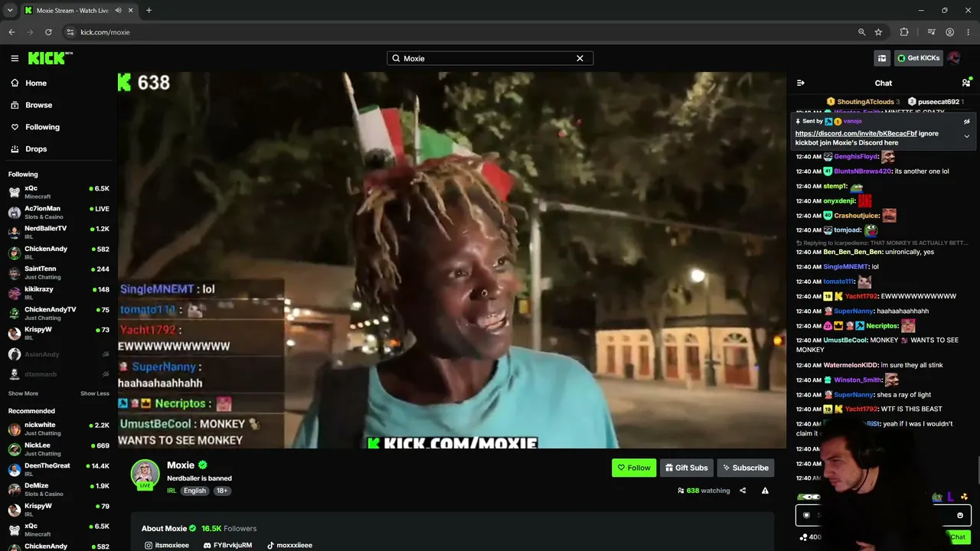The height and width of the screenshot is (551, 980).
Task: Share the stream via share icon
Action: (x=743, y=491)
